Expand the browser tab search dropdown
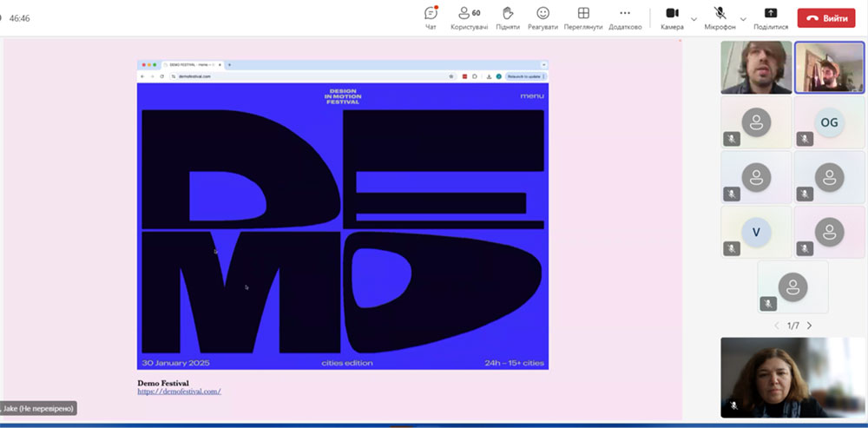 click(543, 65)
